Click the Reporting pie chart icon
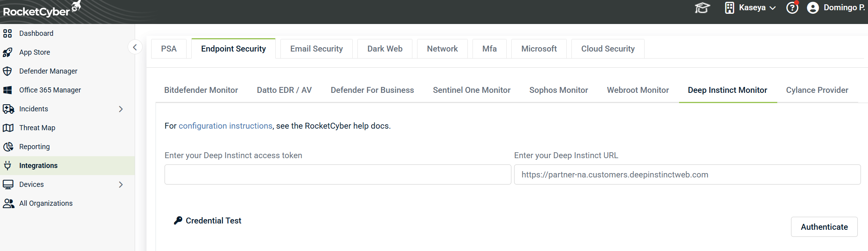The image size is (868, 251). coord(8,147)
